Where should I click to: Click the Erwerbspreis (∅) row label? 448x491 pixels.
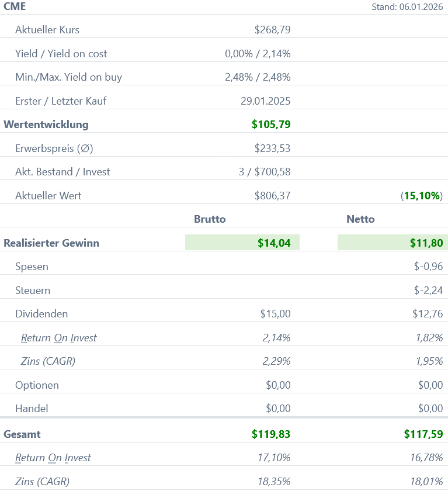point(54,148)
